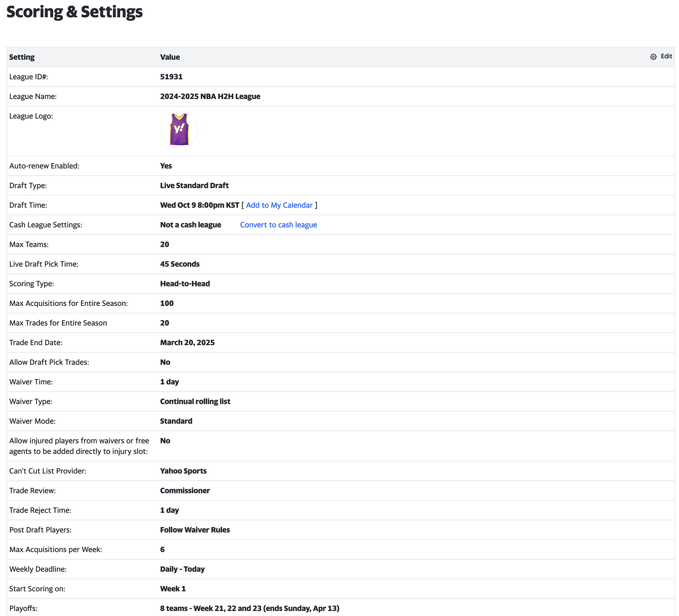Viewport: 679px width, 616px height.
Task: Click the Continual rolling list waiver value
Action: (195, 401)
